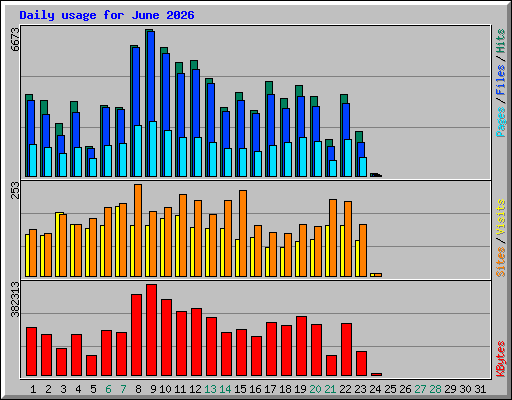Image resolution: width=512 pixels, height=400 pixels.
Task: Select the green weekend day label 13
Action: 210,389
